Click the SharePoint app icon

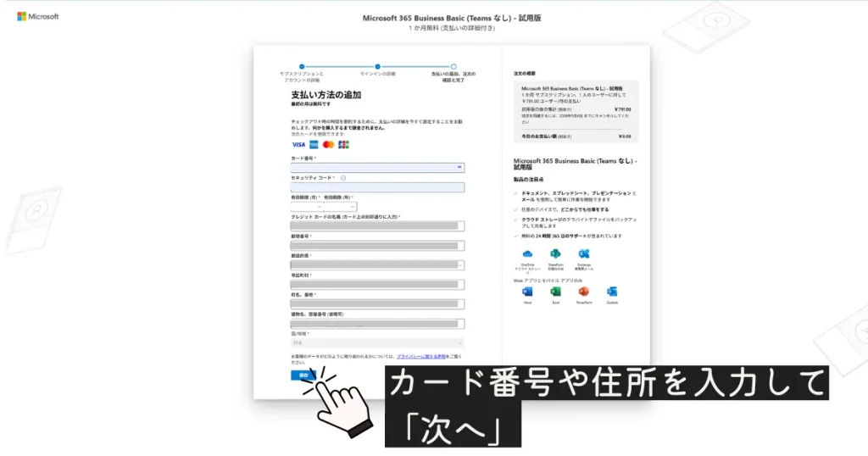point(555,254)
